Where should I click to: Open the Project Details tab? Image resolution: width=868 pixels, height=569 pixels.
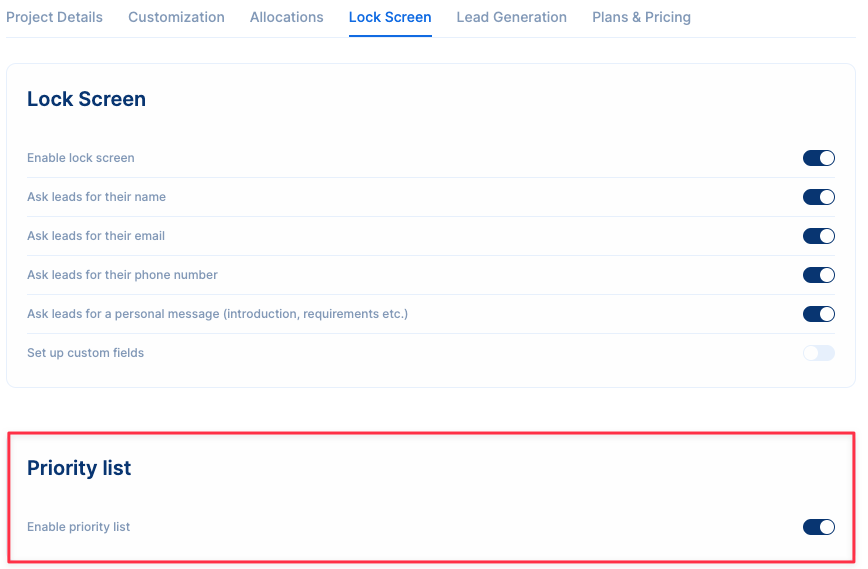[54, 17]
